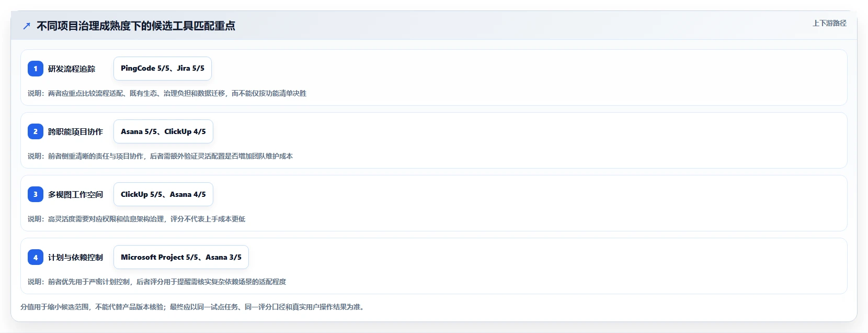Click the 研发流程追踪 heading
This screenshot has width=868, height=333.
click(x=72, y=69)
